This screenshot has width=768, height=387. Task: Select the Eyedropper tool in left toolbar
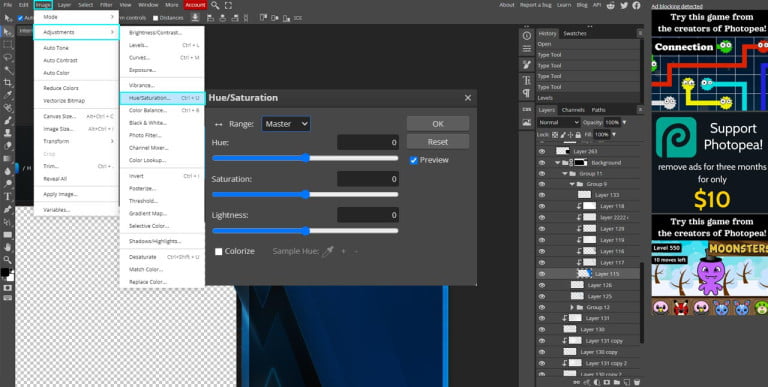[x=7, y=95]
